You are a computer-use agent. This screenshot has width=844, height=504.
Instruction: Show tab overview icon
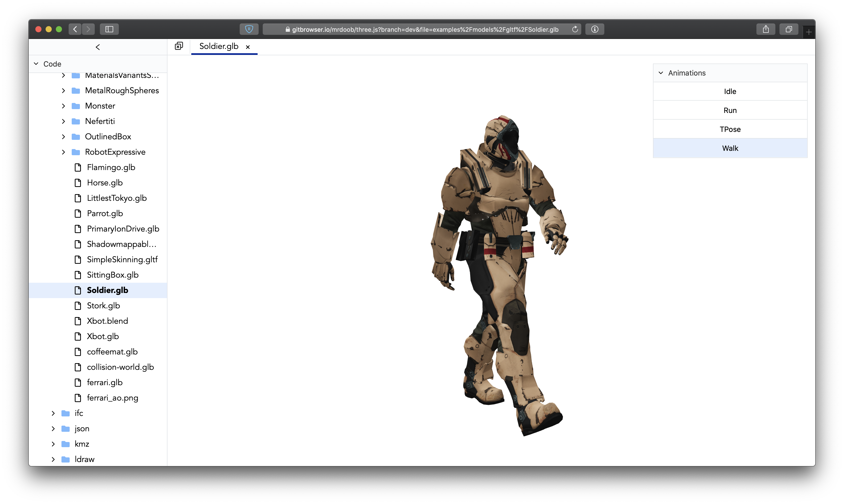click(789, 29)
